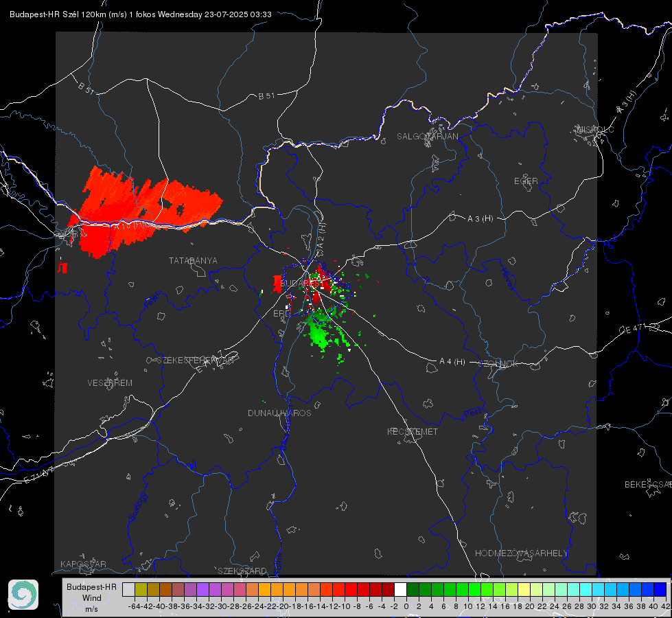Click the pale yellow legend swatch near 18
Image resolution: width=672 pixels, height=618 pixels.
click(x=524, y=590)
